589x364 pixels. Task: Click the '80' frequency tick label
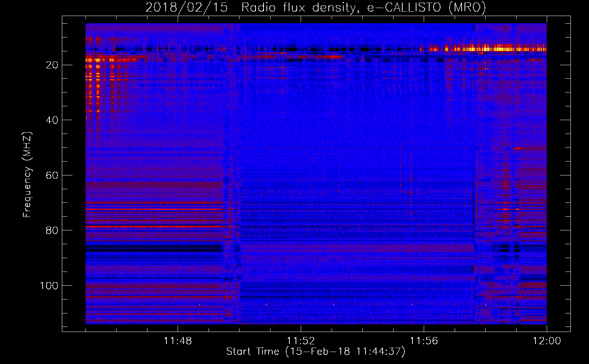52,230
